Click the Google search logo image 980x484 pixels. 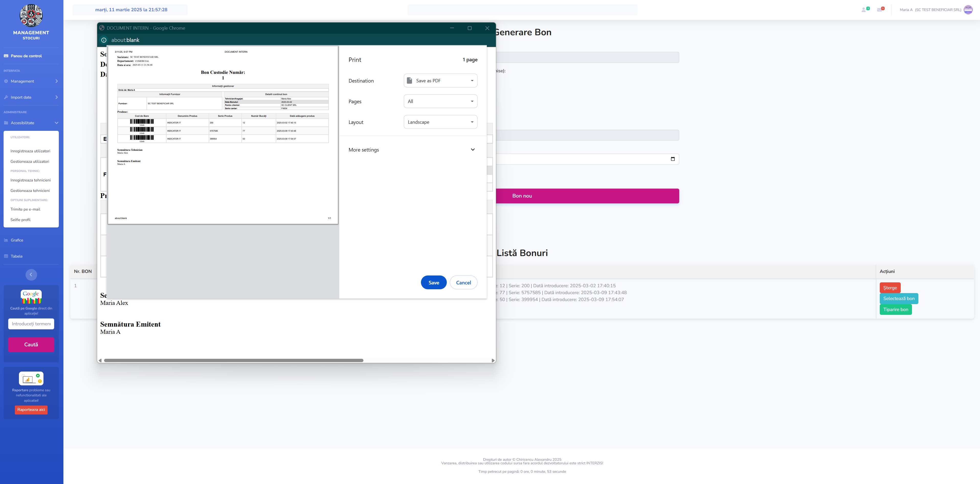coord(31,297)
